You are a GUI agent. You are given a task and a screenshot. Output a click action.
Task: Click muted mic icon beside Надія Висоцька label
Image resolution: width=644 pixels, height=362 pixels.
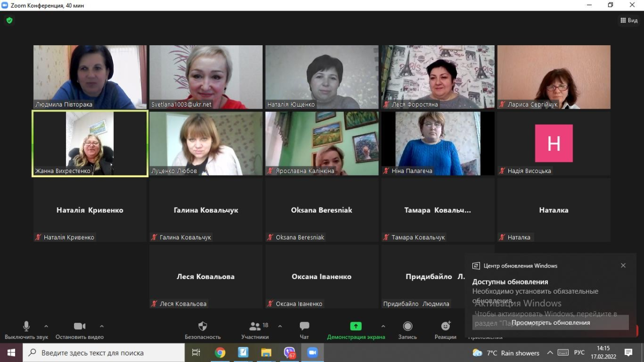pos(502,171)
